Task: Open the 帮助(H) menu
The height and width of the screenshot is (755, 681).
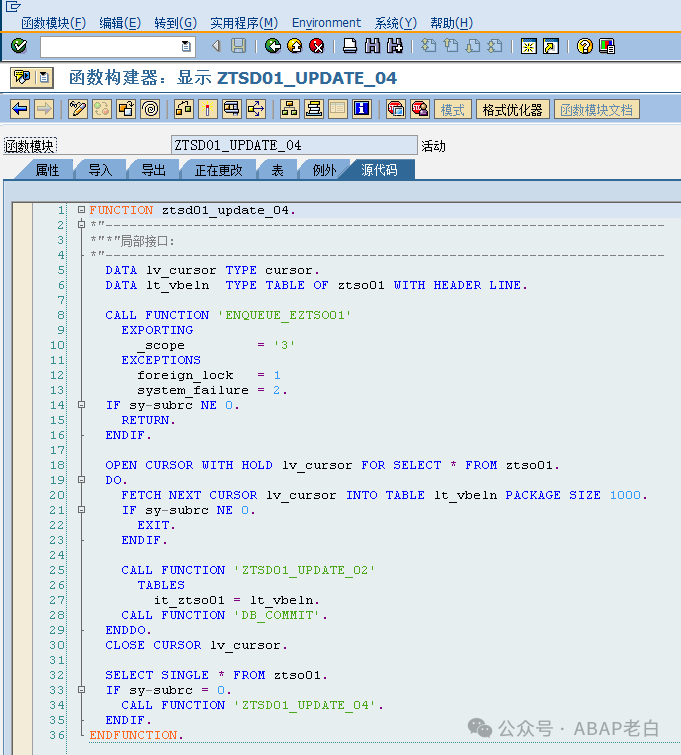Action: click(x=451, y=23)
